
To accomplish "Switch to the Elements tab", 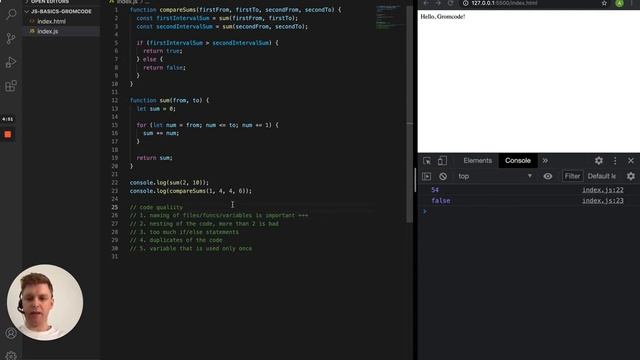I will tap(478, 161).
